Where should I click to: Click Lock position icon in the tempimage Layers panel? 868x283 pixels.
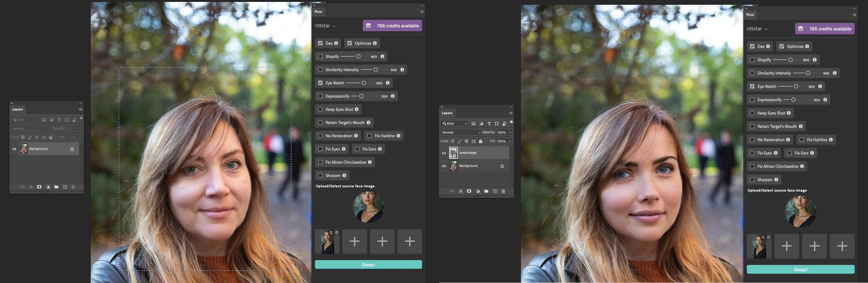point(466,141)
